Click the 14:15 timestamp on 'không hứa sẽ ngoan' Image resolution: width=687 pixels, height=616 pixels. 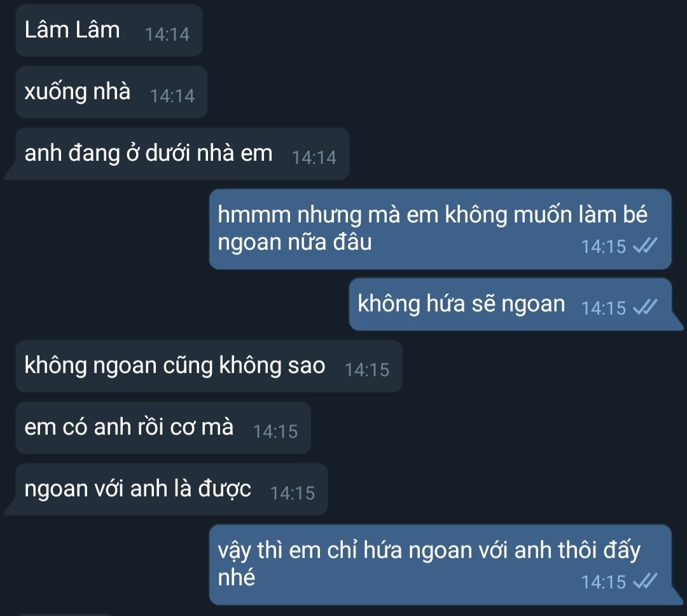click(603, 308)
